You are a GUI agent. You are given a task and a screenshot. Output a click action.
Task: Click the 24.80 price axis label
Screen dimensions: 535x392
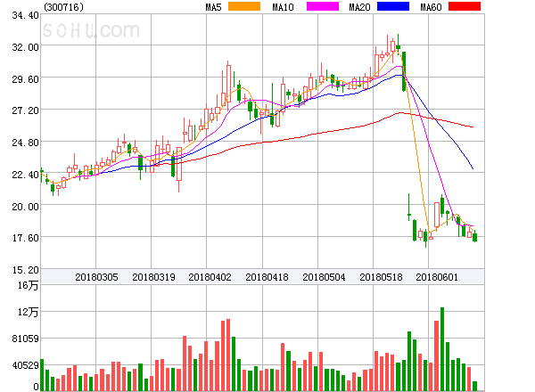click(x=25, y=143)
